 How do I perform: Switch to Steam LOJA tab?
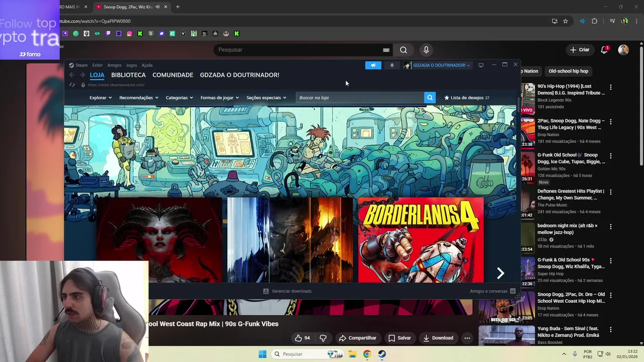97,75
